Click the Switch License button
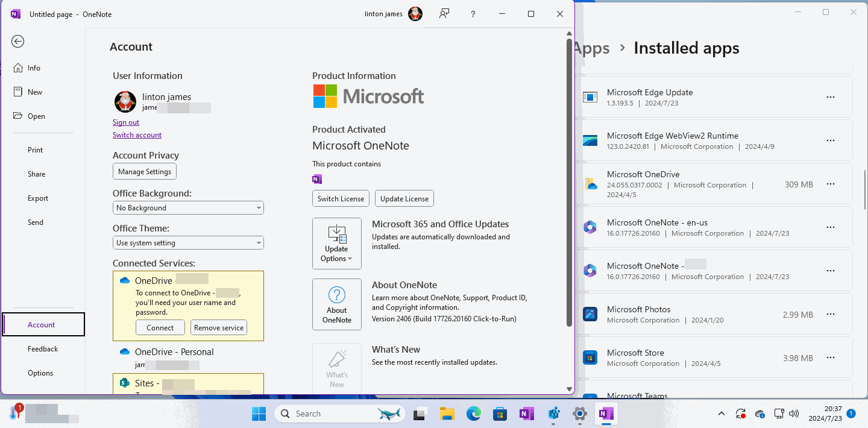868x428 pixels. coord(341,198)
